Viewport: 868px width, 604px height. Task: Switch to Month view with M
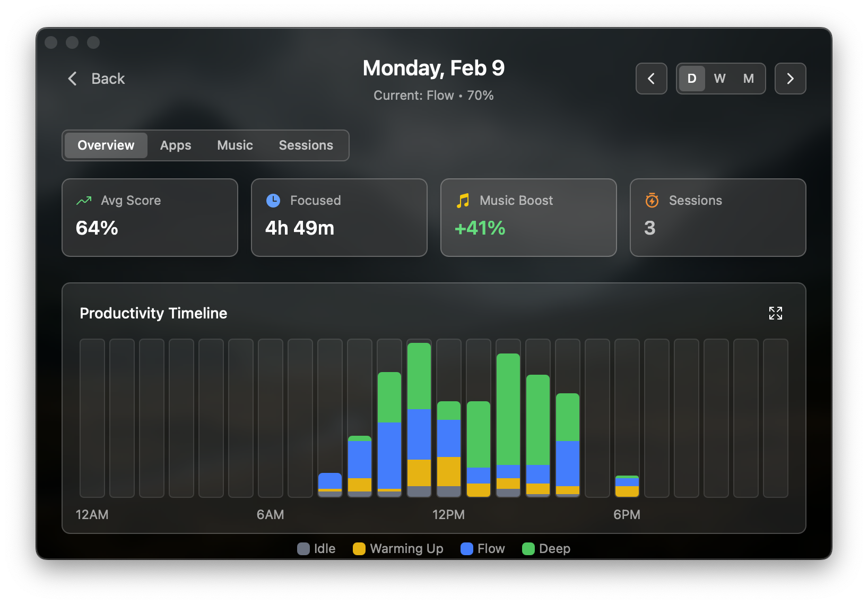pos(748,79)
